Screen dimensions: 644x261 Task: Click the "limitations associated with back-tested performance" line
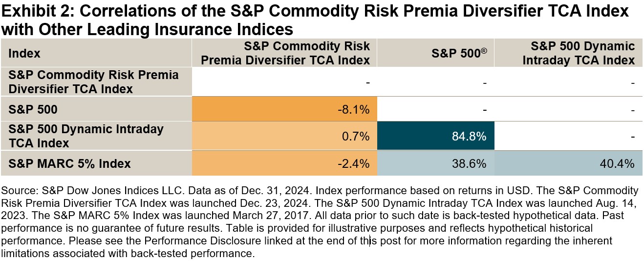pyautogui.click(x=128, y=253)
